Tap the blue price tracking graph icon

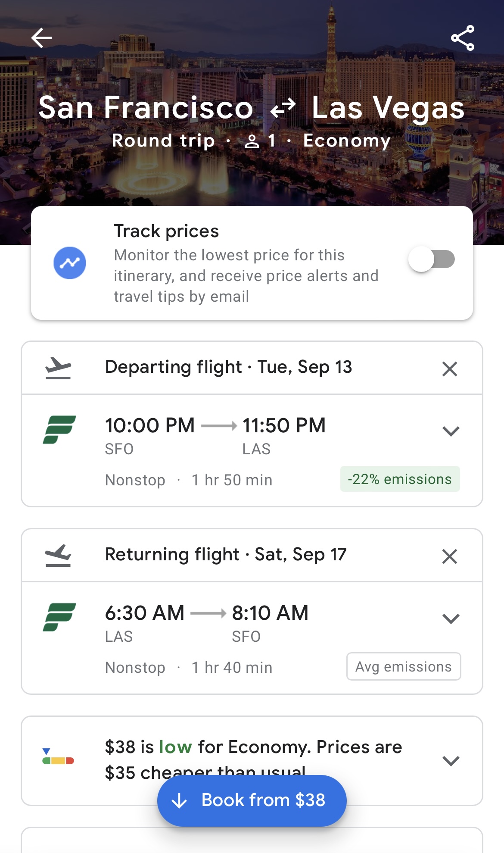tap(70, 263)
